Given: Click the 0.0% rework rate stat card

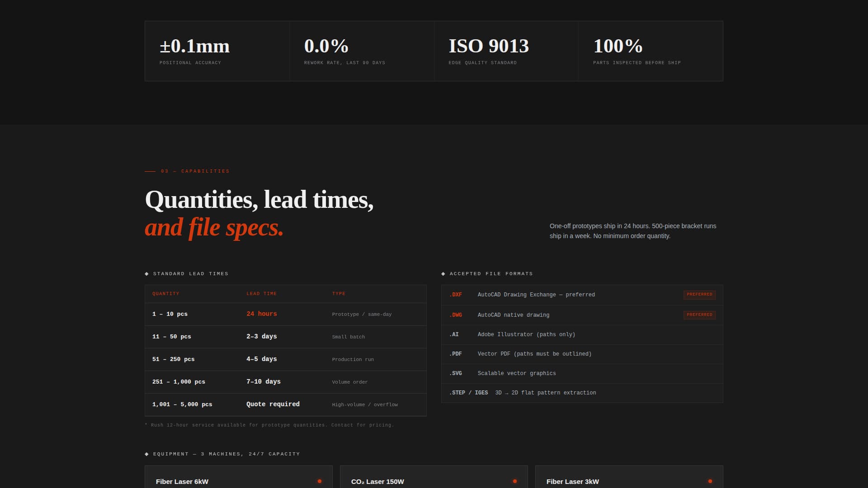Looking at the screenshot, I should coord(362,50).
